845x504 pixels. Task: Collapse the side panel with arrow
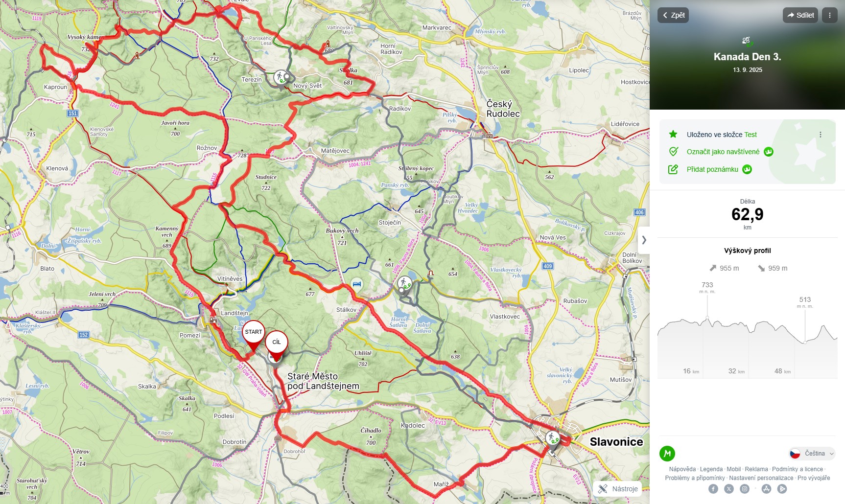tap(644, 240)
